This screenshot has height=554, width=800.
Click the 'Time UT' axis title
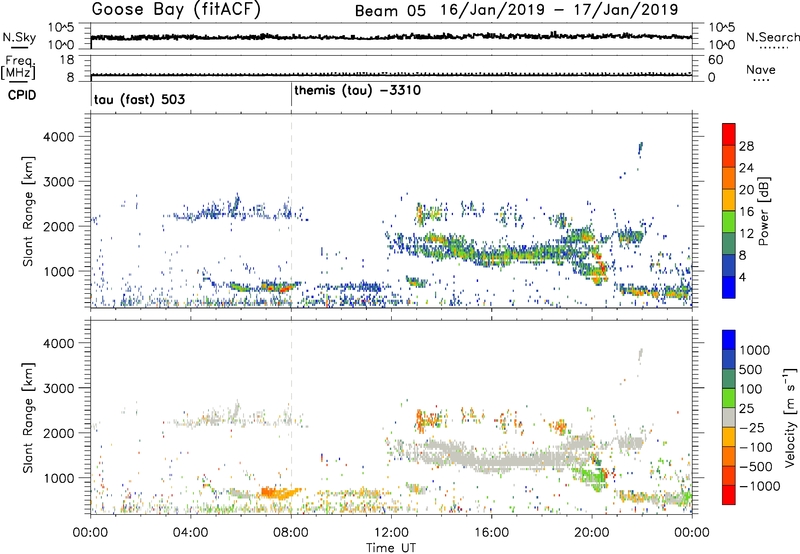pos(391,548)
